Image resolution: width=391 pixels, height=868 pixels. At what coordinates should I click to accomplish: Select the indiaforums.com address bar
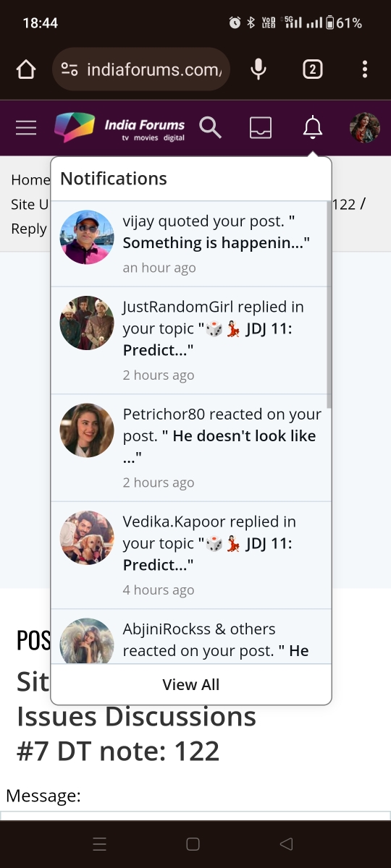tap(141, 69)
